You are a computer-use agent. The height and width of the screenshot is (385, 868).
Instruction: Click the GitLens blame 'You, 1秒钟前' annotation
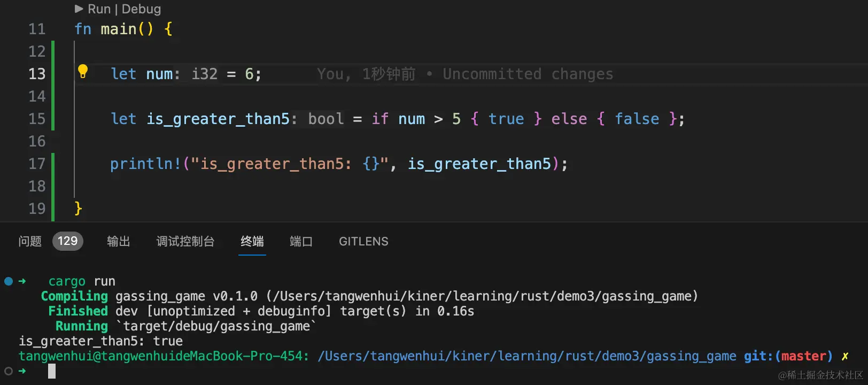click(x=366, y=74)
